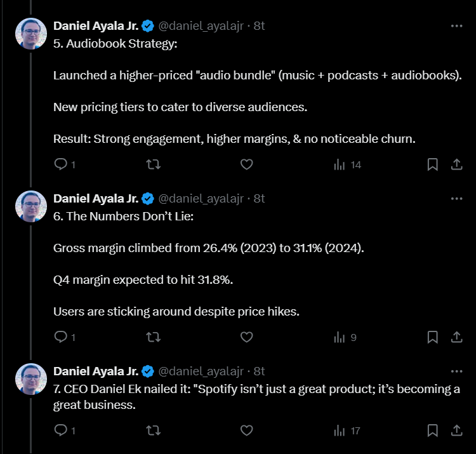Like The Numbers Don't Lie tweet
Screen dimensions: 476x454
click(x=247, y=337)
